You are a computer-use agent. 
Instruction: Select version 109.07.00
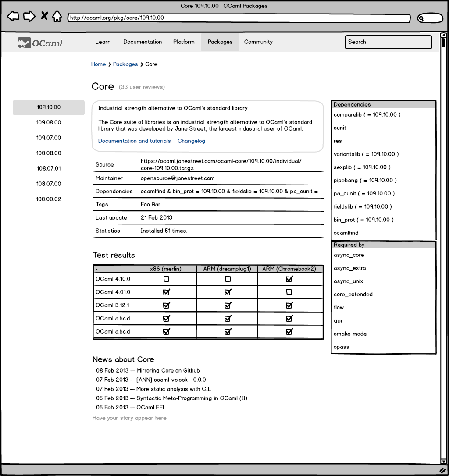(49, 138)
